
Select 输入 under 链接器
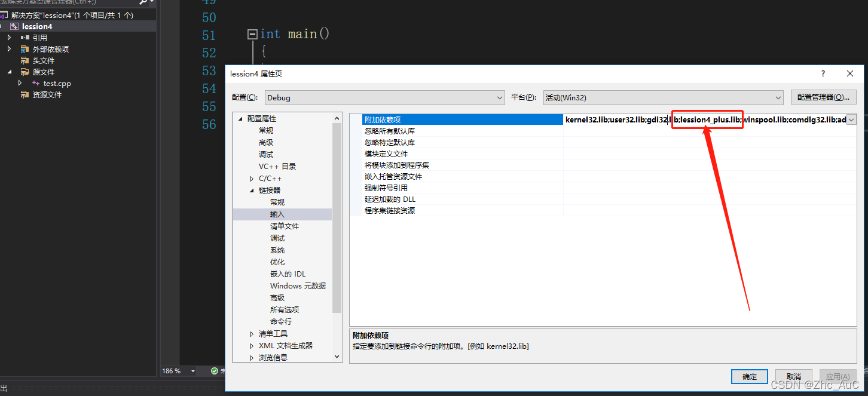pos(277,214)
